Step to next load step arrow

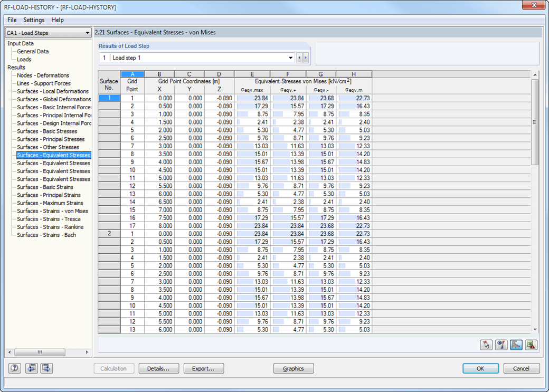point(305,58)
